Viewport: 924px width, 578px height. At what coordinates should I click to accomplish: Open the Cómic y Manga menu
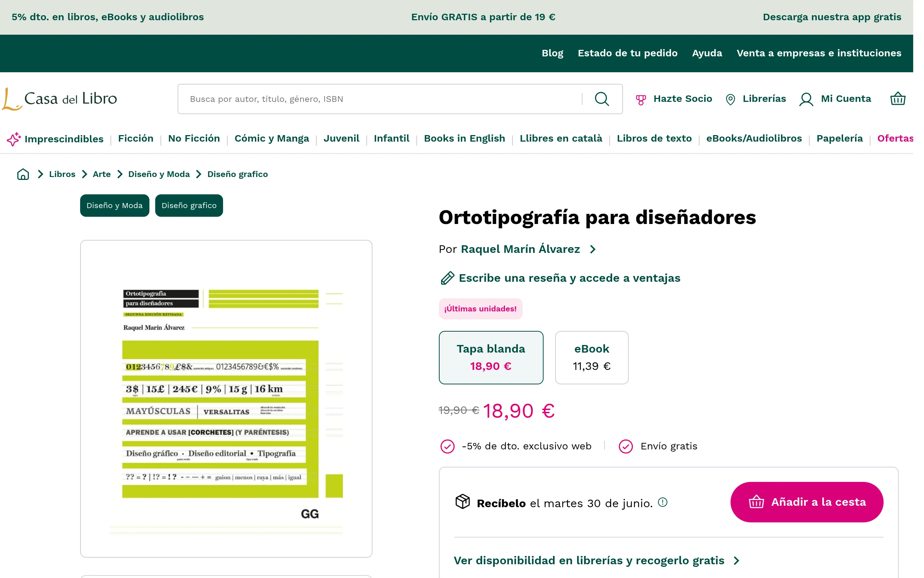(272, 138)
